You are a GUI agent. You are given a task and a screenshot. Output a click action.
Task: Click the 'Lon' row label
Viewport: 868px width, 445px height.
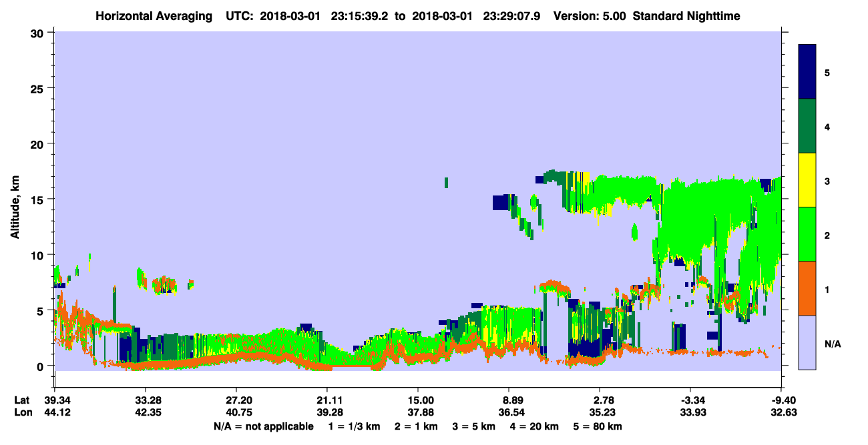(22, 412)
